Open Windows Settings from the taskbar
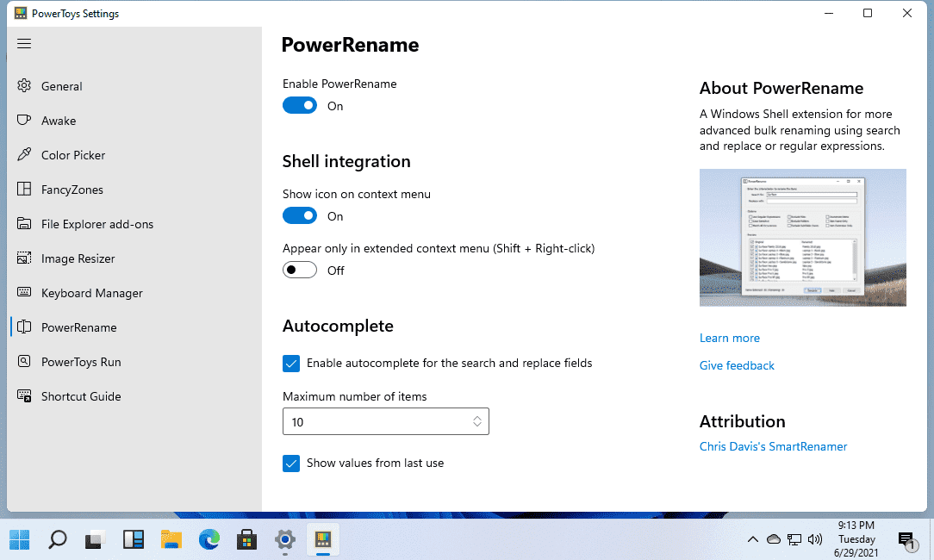The image size is (934, 560). tap(284, 539)
